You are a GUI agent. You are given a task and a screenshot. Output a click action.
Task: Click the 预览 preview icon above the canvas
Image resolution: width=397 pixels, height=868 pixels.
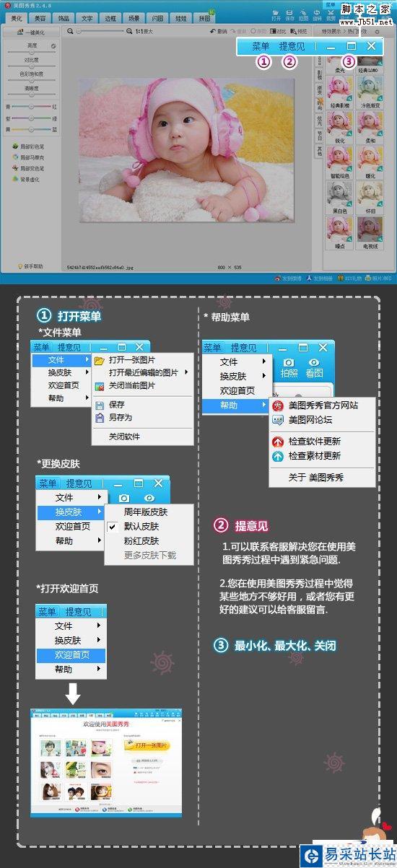pos(299,31)
